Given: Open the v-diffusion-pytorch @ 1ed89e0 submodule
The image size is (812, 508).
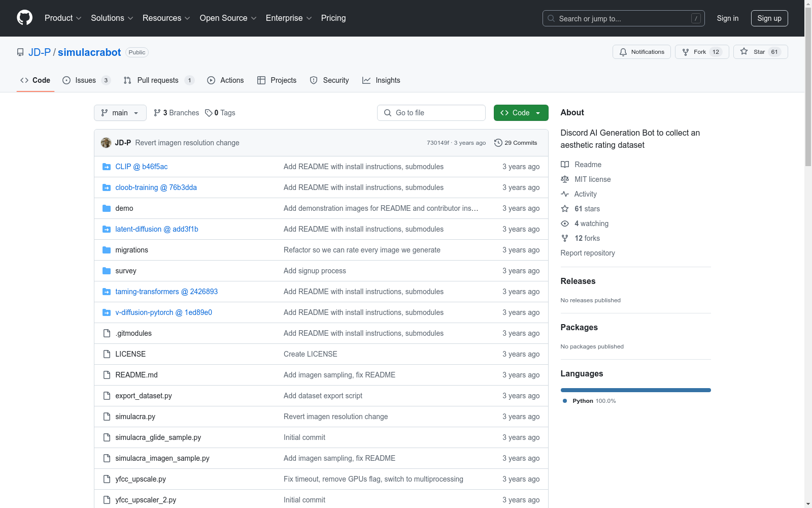Looking at the screenshot, I should pos(164,312).
